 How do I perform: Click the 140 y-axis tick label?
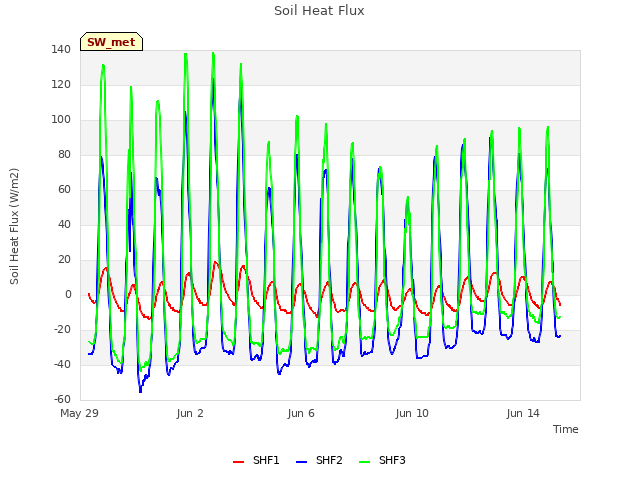pos(61,49)
